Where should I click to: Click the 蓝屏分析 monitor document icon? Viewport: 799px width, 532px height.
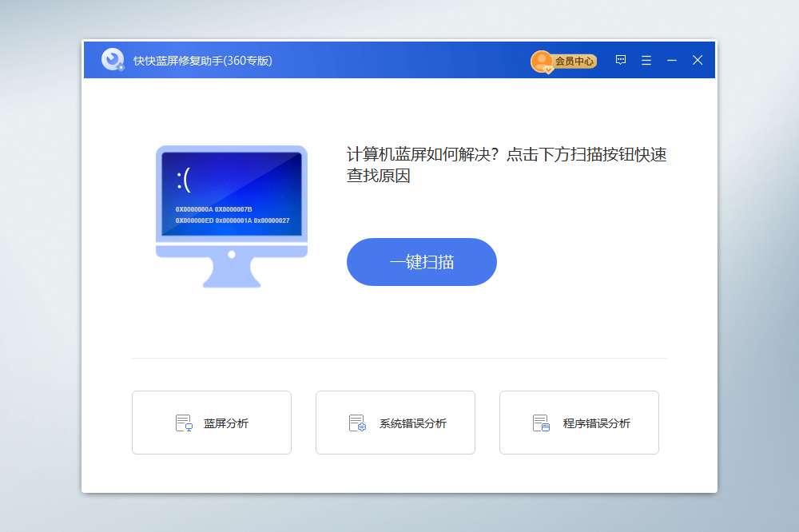184,423
